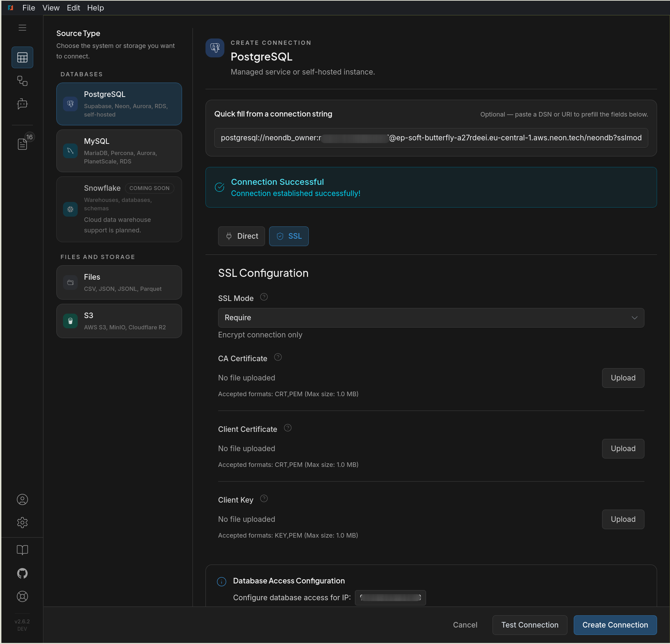The image size is (670, 644).
Task: Click Test Connection button
Action: tap(530, 625)
